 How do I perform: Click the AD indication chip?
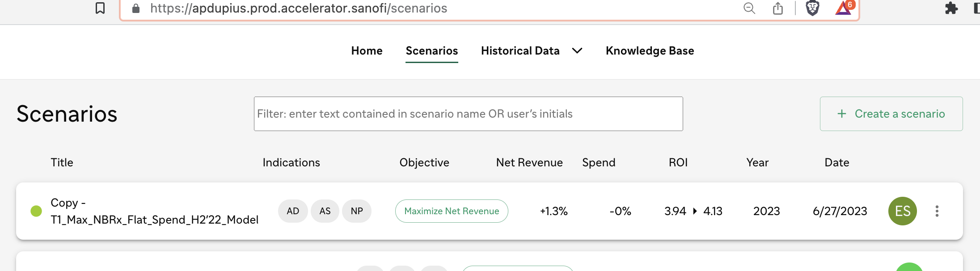[x=293, y=211]
